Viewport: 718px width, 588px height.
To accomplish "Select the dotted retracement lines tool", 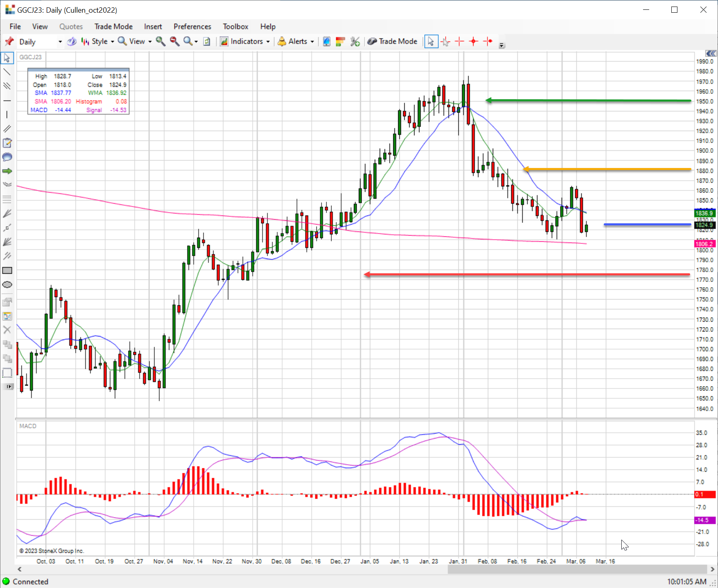I will pos(7,199).
